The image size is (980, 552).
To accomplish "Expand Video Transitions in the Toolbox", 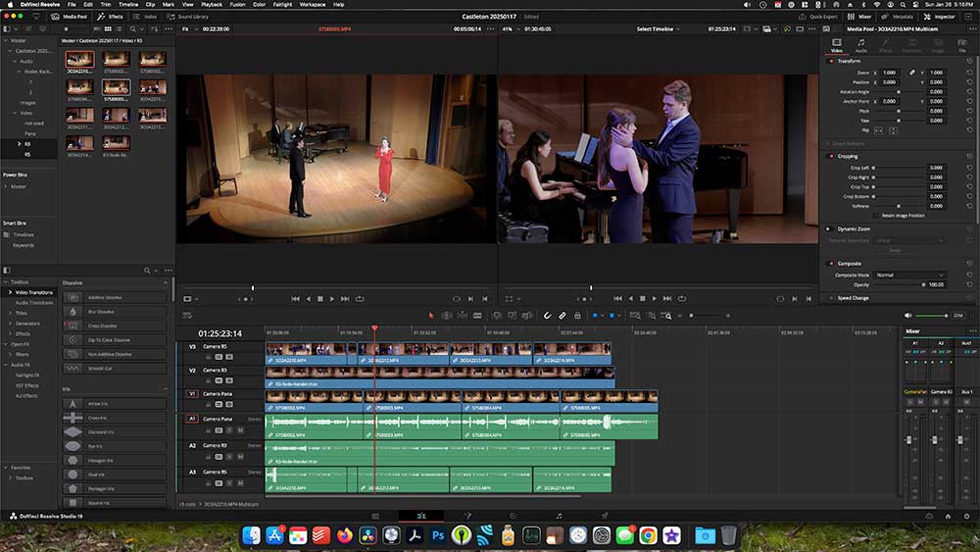I will pyautogui.click(x=10, y=292).
